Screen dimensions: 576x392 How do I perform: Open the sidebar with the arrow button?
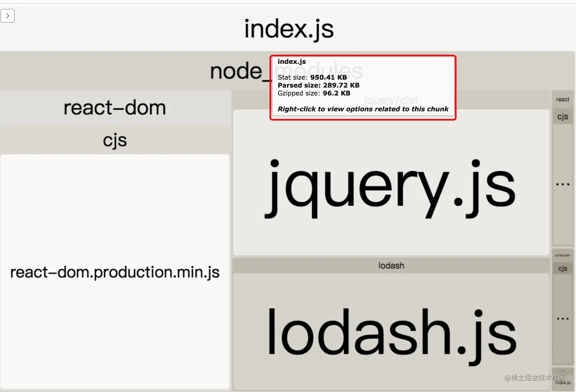[x=8, y=16]
